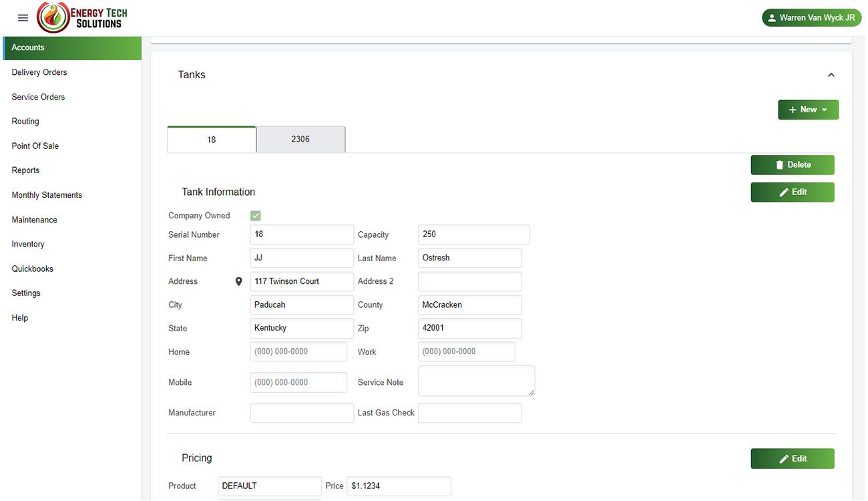Screen dimensions: 868x501
Task: Click the Serial Number input field
Action: [x=301, y=234]
